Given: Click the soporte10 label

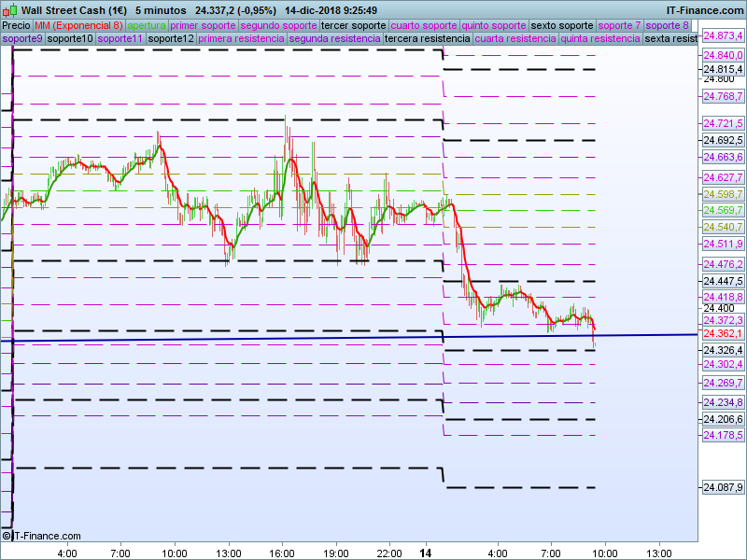Looking at the screenshot, I should (70, 38).
